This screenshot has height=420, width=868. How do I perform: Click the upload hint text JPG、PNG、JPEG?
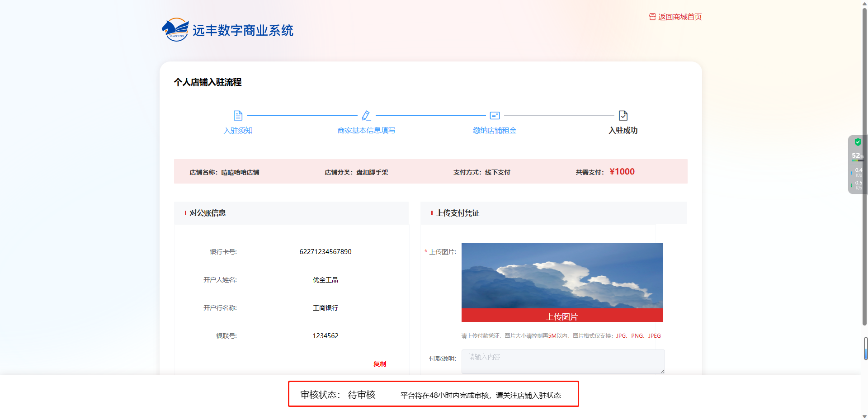[x=638, y=336]
